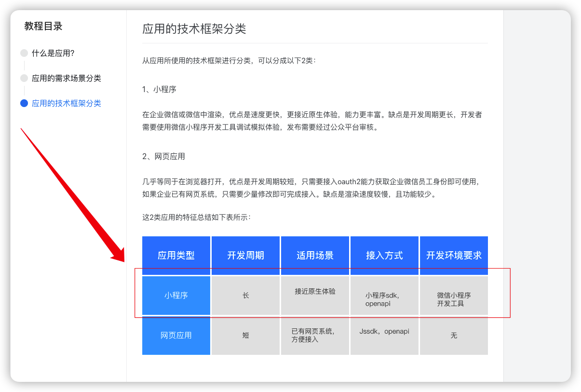The image size is (581, 392).
Task: Click the Jssdk, openapi table cell
Action: (x=384, y=336)
